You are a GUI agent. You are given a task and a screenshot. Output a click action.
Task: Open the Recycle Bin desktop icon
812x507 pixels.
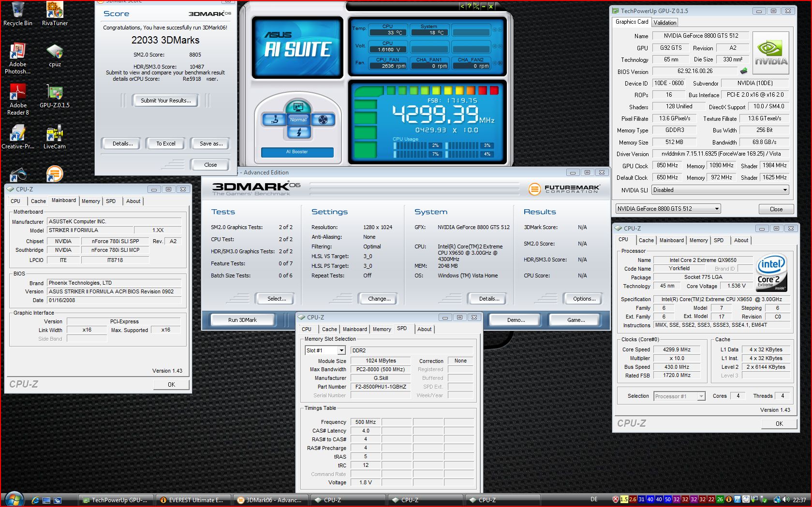(17, 14)
